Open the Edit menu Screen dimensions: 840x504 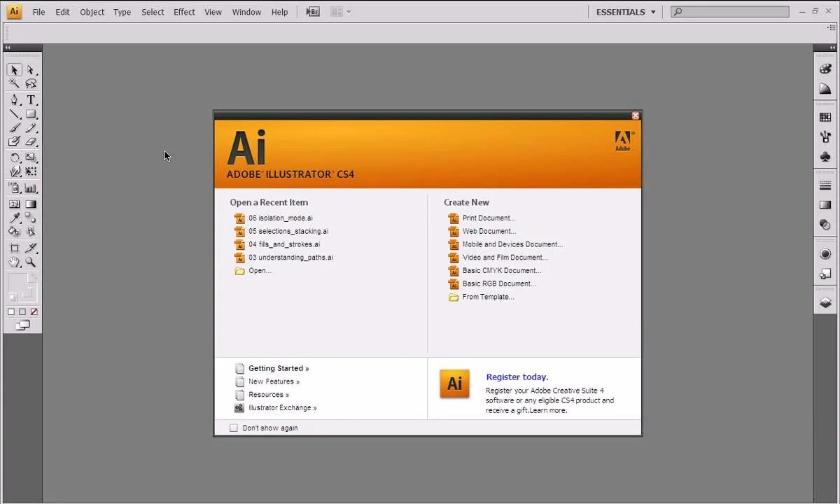[x=62, y=12]
